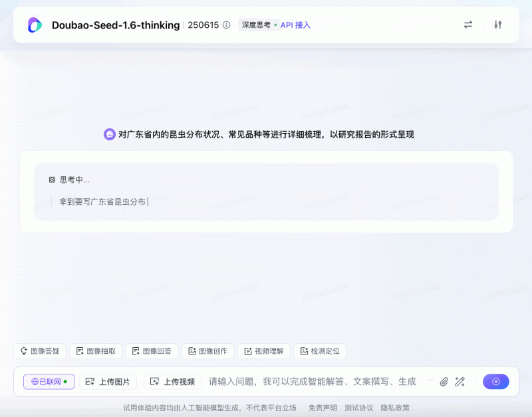Select the 图像抽取 shortcut

click(96, 351)
